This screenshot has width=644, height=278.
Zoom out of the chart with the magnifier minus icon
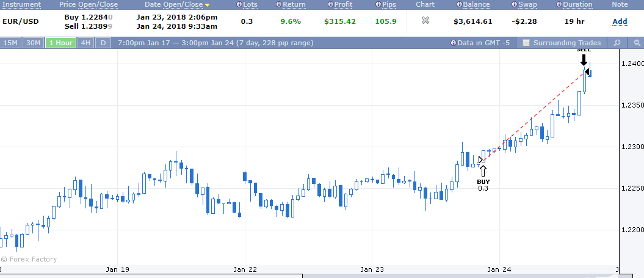click(x=637, y=43)
